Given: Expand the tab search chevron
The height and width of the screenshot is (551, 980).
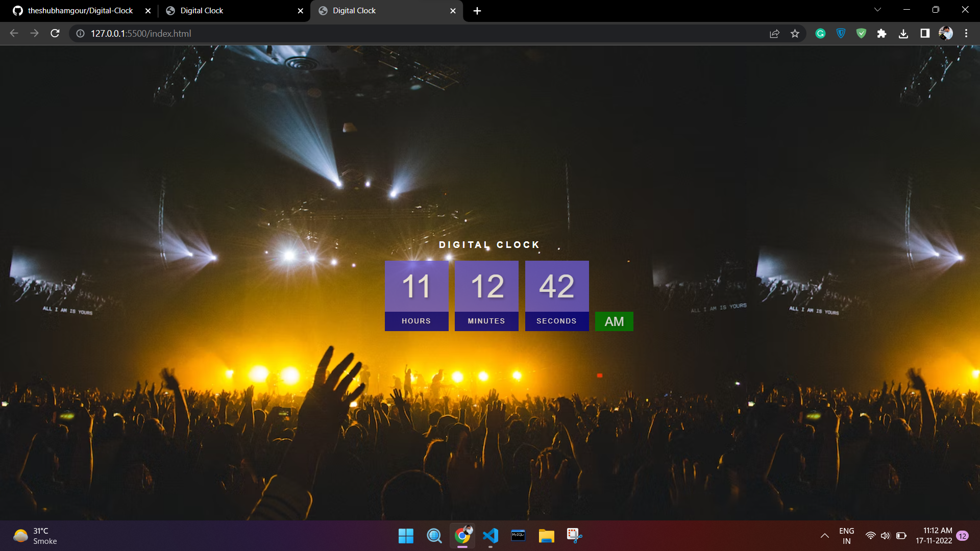Looking at the screenshot, I should click(877, 9).
